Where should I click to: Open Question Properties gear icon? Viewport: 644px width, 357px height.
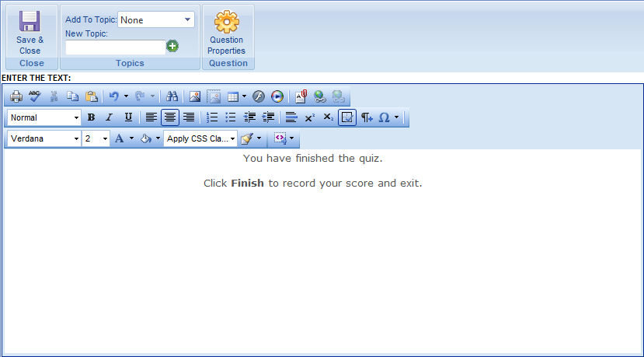tap(226, 21)
